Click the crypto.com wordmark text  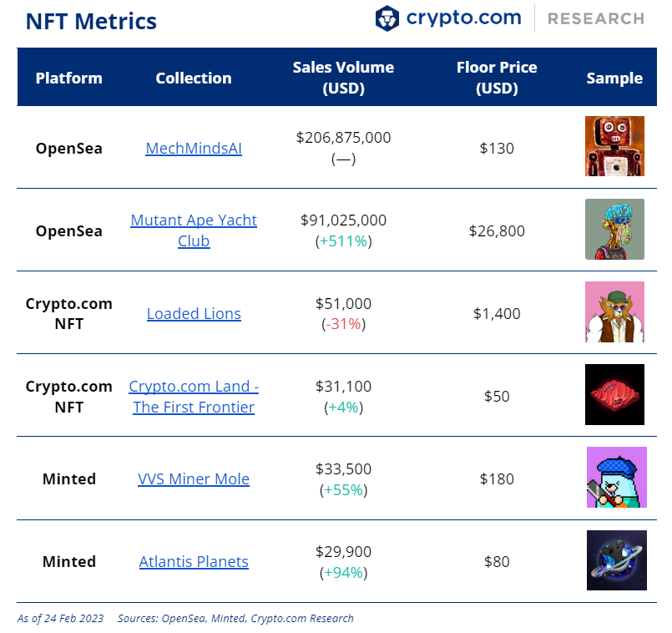(x=463, y=18)
